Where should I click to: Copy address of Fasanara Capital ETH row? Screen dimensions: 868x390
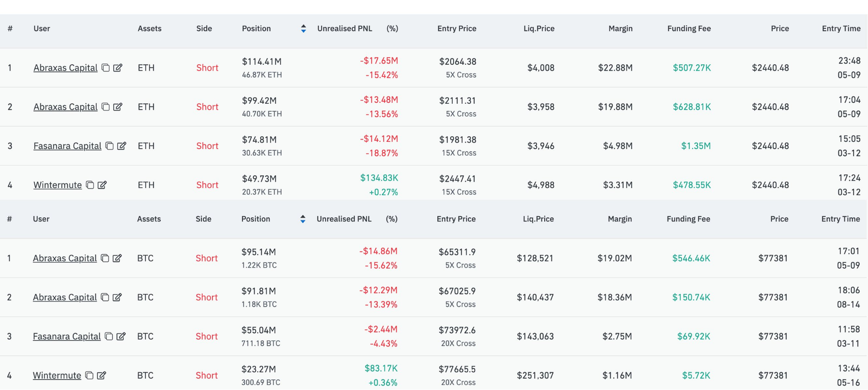click(109, 146)
